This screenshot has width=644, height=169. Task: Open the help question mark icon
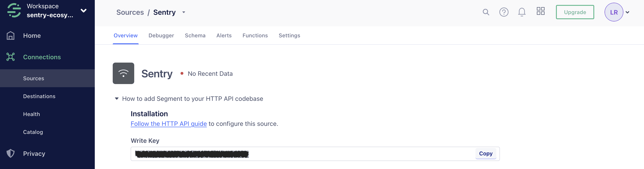[504, 12]
